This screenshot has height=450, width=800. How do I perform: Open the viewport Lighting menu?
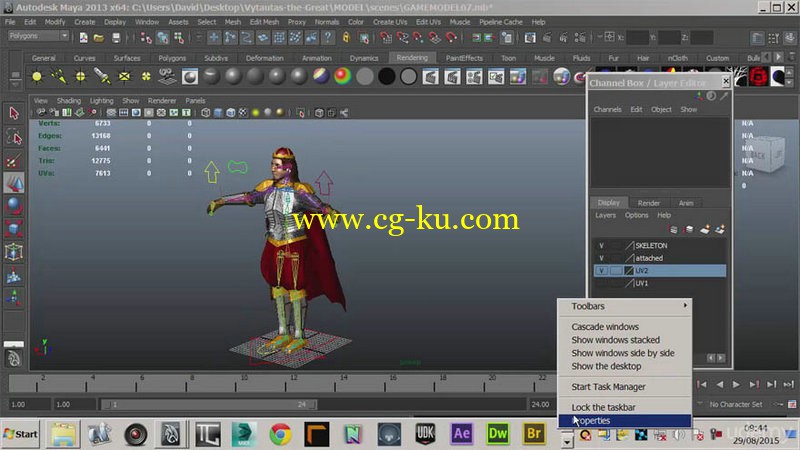pos(102,101)
